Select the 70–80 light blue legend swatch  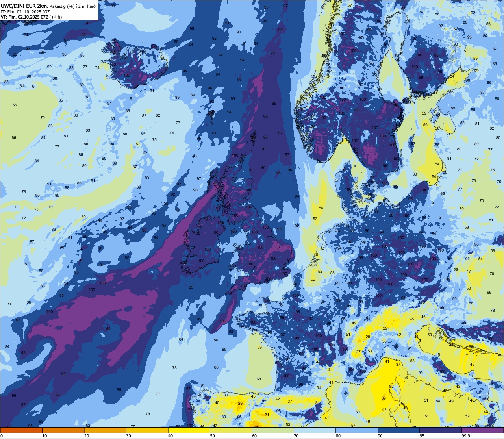point(315,430)
